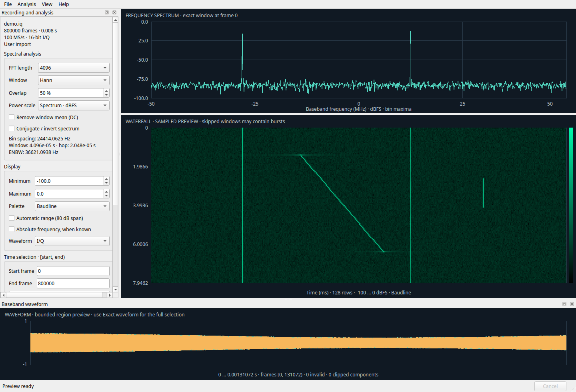576x392 pixels.
Task: Increase the display Maximum value
Action: click(106, 192)
